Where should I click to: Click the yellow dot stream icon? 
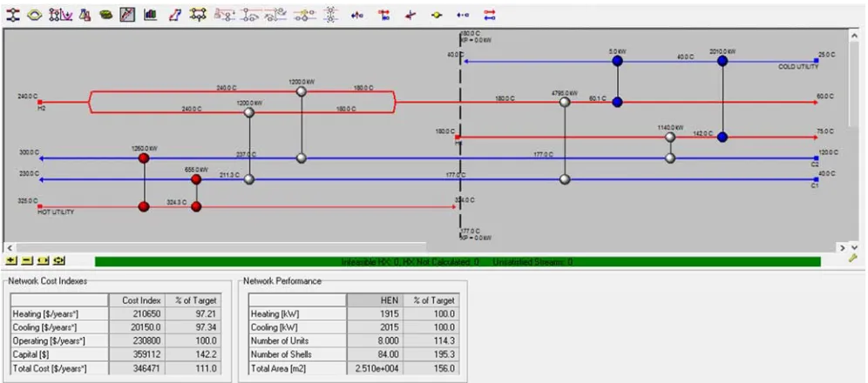pyautogui.click(x=437, y=16)
